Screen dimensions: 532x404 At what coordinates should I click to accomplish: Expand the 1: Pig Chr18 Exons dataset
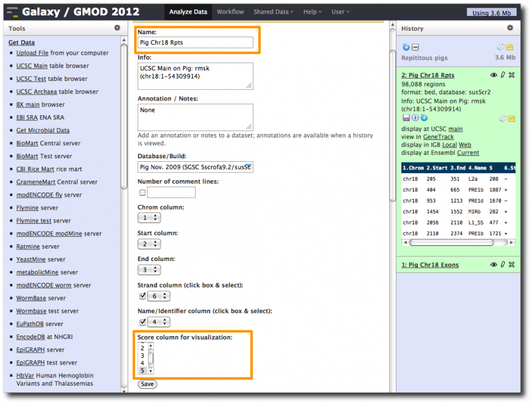point(430,265)
